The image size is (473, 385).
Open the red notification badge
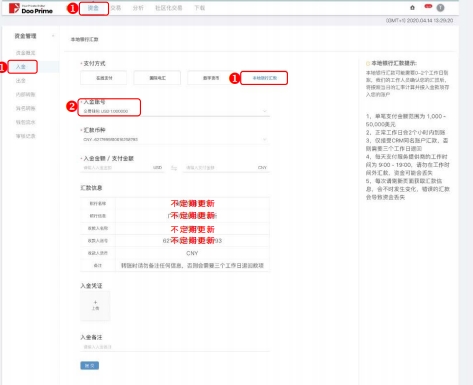click(428, 6)
